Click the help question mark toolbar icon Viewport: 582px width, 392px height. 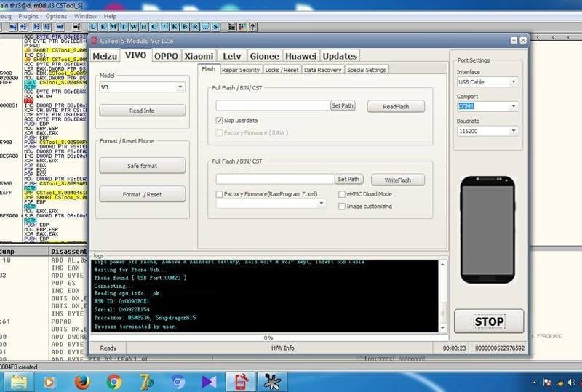[x=252, y=27]
